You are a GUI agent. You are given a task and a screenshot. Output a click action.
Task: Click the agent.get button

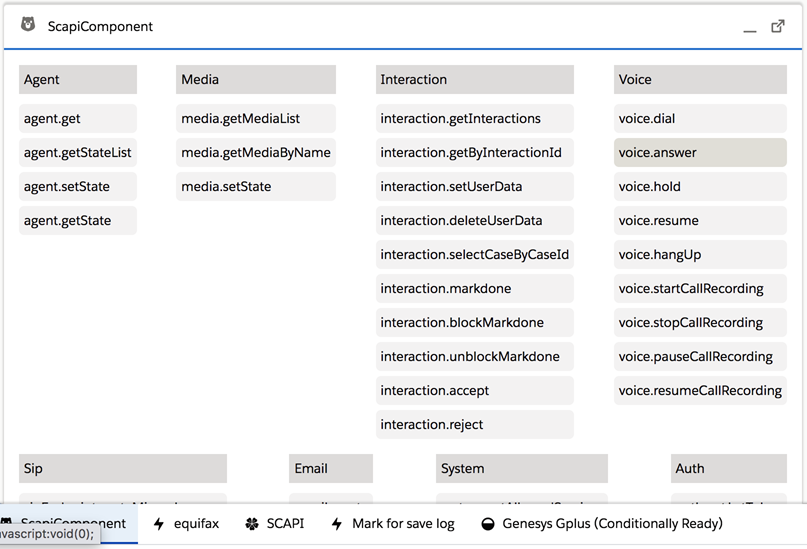(77, 119)
